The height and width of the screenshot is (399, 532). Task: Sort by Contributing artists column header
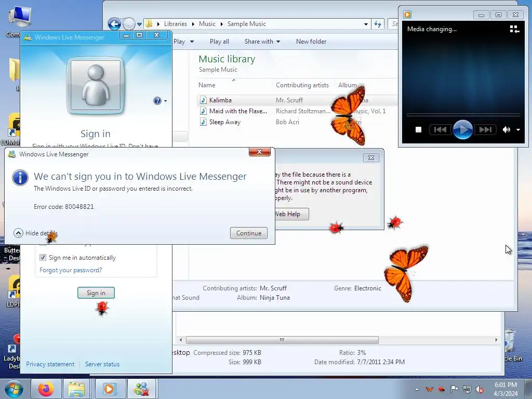tap(302, 85)
